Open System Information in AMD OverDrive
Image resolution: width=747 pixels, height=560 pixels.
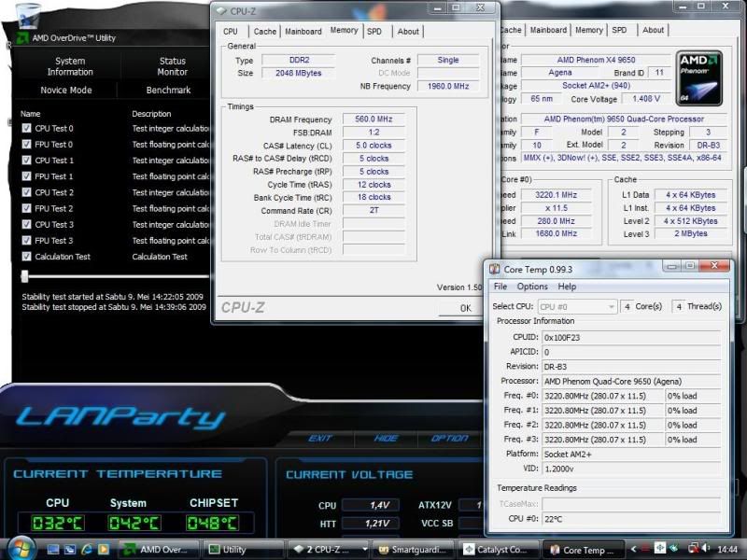pyautogui.click(x=70, y=66)
